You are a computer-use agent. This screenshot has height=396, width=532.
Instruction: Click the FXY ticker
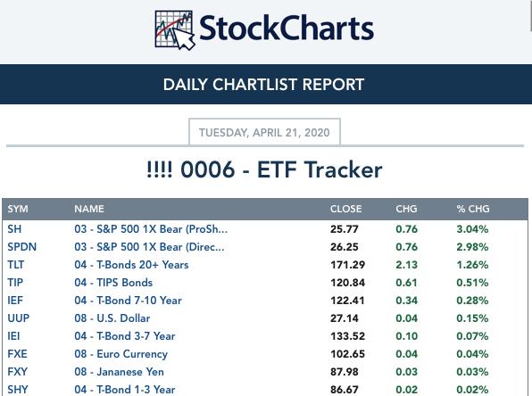17,372
